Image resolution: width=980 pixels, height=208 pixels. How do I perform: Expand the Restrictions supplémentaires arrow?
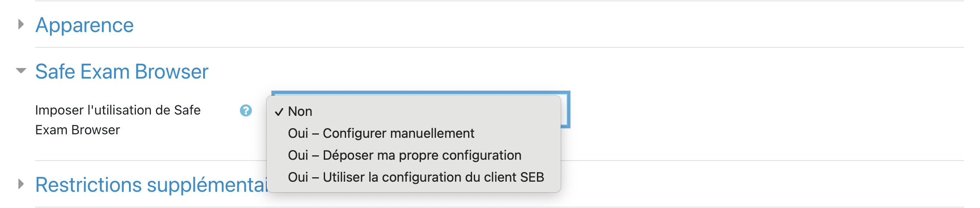coord(21,184)
